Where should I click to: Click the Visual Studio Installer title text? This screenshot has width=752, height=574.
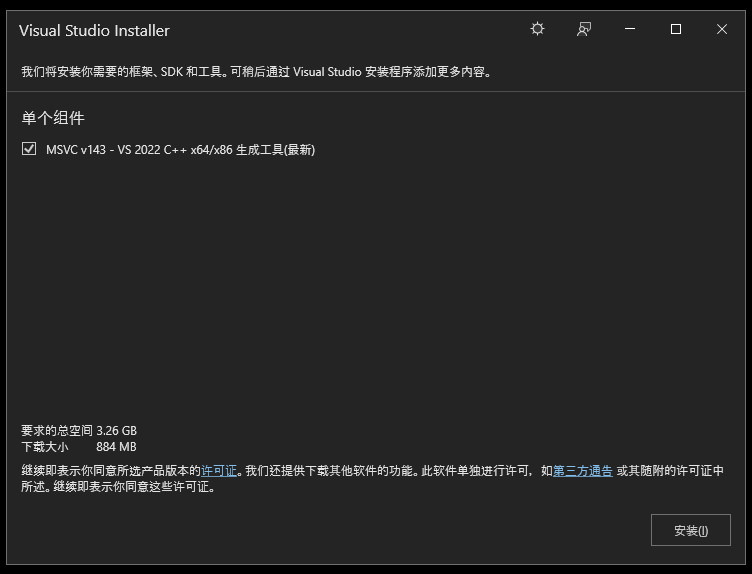click(94, 31)
